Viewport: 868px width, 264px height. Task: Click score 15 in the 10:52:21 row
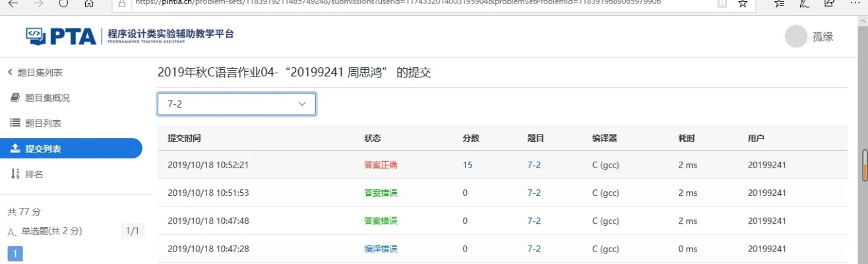click(468, 165)
